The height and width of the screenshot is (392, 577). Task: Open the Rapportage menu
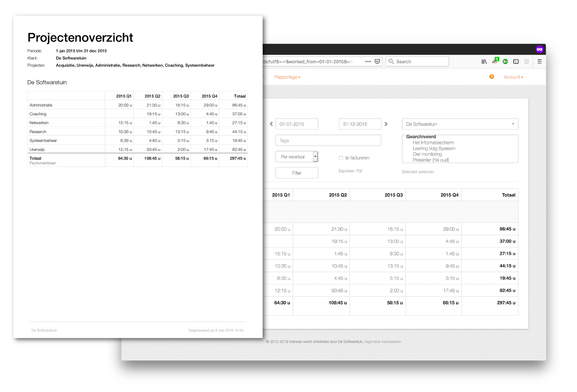point(287,77)
